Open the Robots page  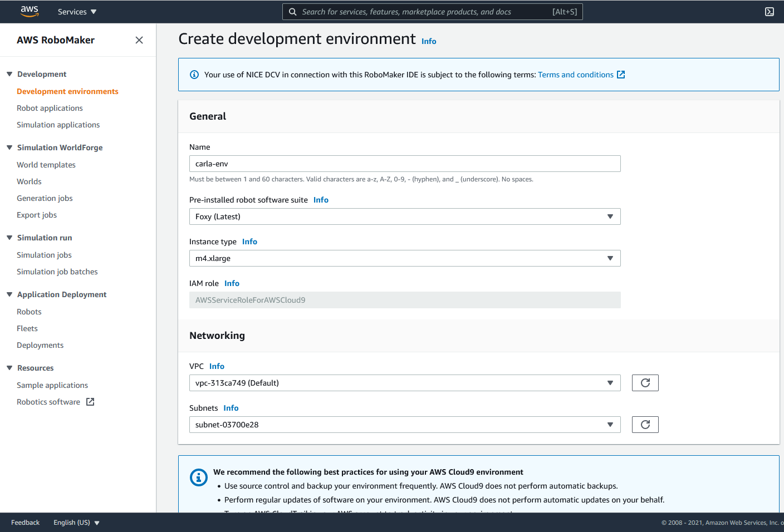click(29, 312)
